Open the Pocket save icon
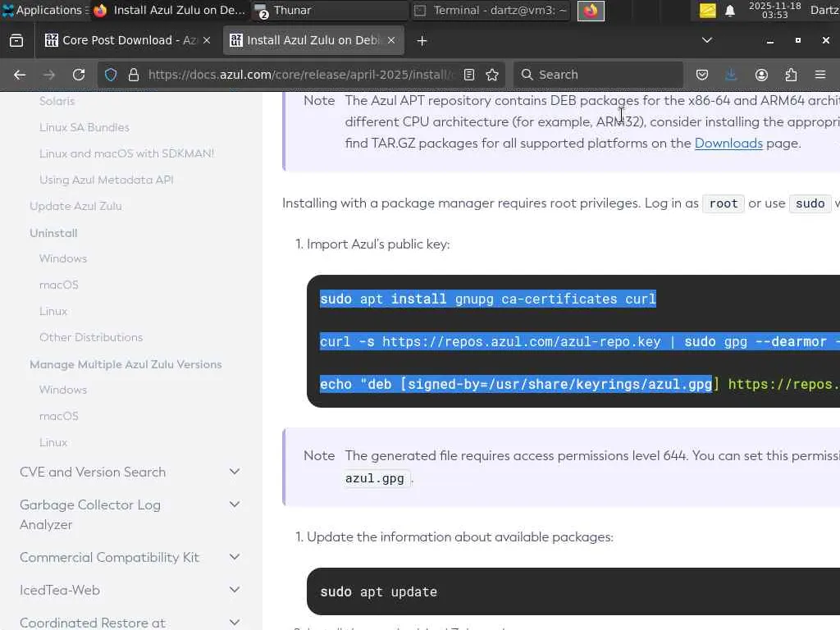Screen dimensions: 840x630 click(702, 75)
